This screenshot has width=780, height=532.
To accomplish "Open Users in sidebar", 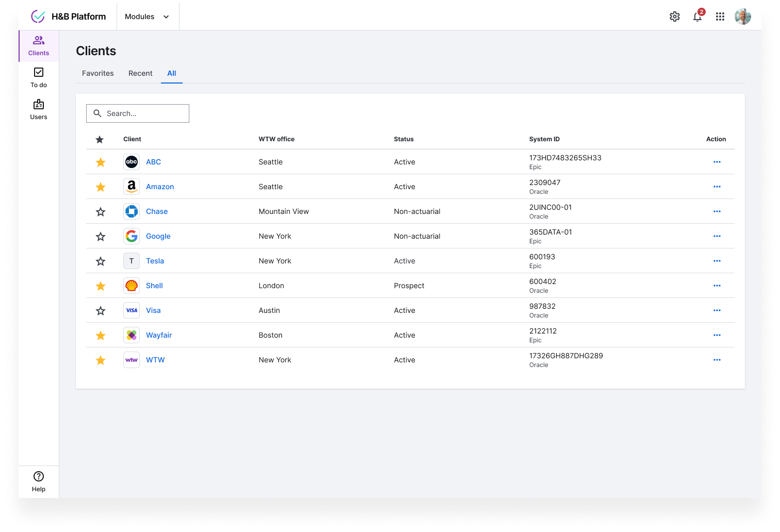I will click(39, 110).
